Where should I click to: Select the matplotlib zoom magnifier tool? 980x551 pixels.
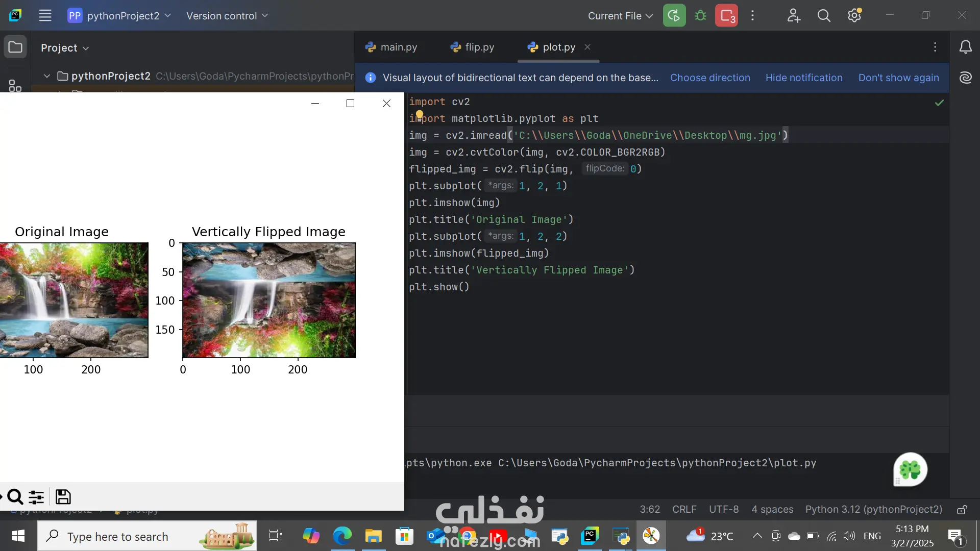pos(15,496)
